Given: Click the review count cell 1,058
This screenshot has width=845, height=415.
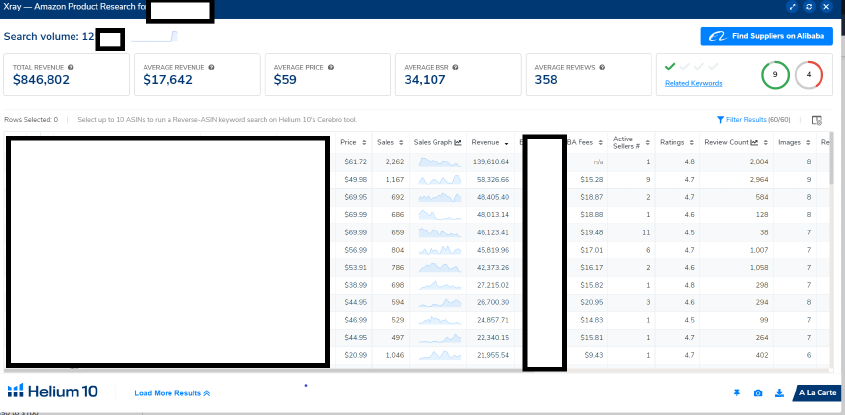Looking at the screenshot, I should 759,267.
